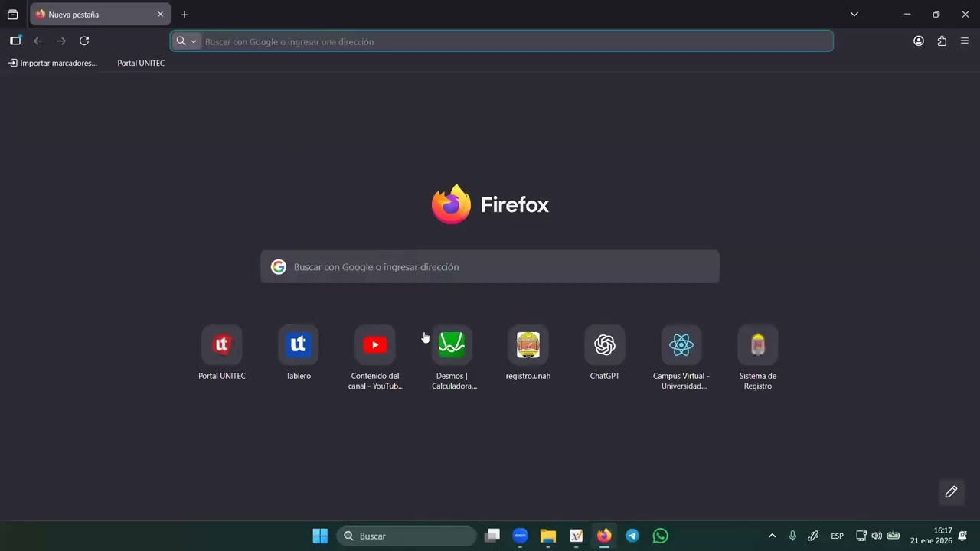Select the Nueva pestaña tab
Image resolution: width=980 pixels, height=551 pixels.
pyautogui.click(x=100, y=15)
